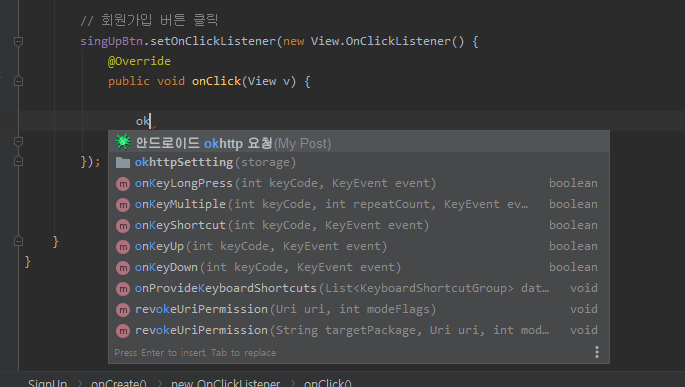This screenshot has width=685, height=387.
Task: Click method icon next to onKeyLongPress
Action: [123, 184]
